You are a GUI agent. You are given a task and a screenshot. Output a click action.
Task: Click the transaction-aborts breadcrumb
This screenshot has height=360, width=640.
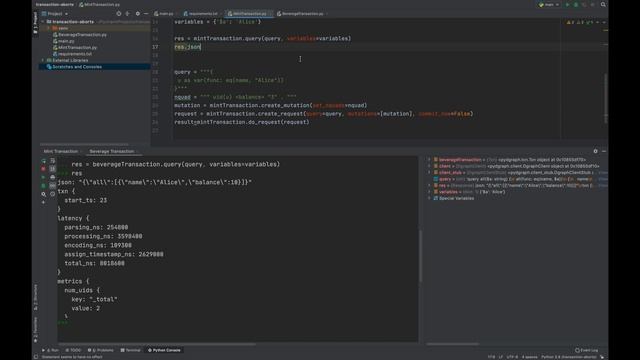tap(55, 4)
